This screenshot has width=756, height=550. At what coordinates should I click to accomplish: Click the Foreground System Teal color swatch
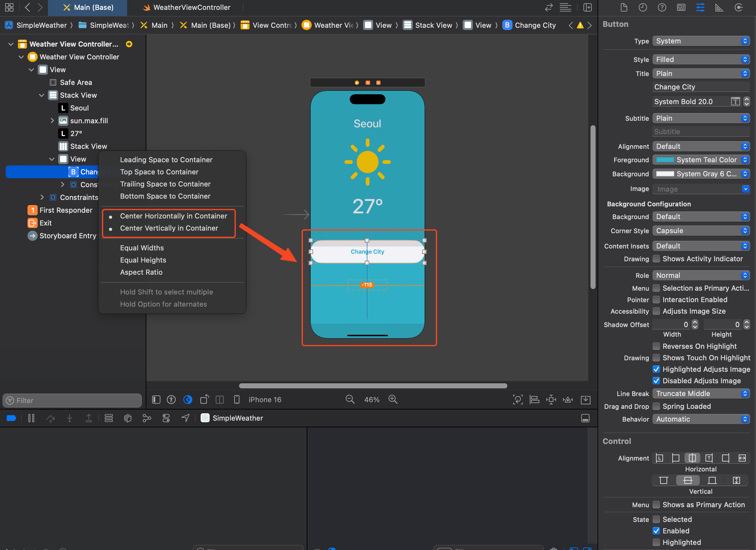coord(665,160)
